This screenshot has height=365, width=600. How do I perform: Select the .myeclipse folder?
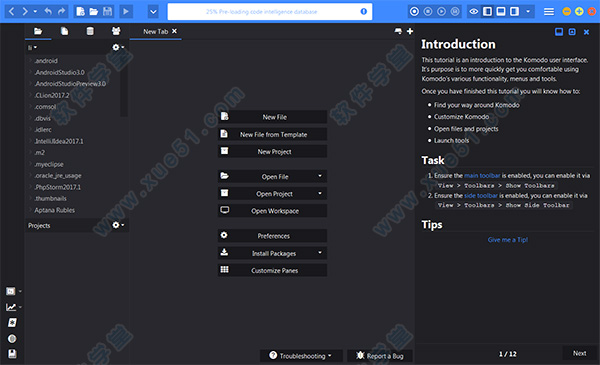pyautogui.click(x=49, y=164)
